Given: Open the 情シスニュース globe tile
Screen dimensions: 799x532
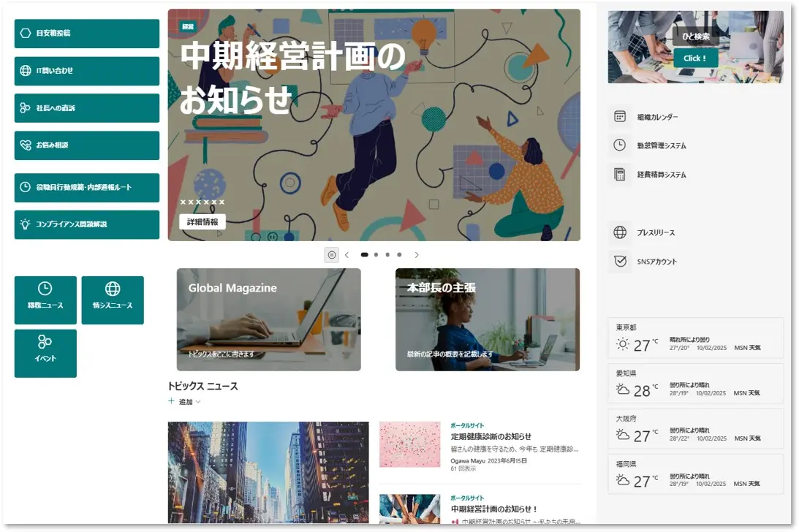Looking at the screenshot, I should point(113,300).
